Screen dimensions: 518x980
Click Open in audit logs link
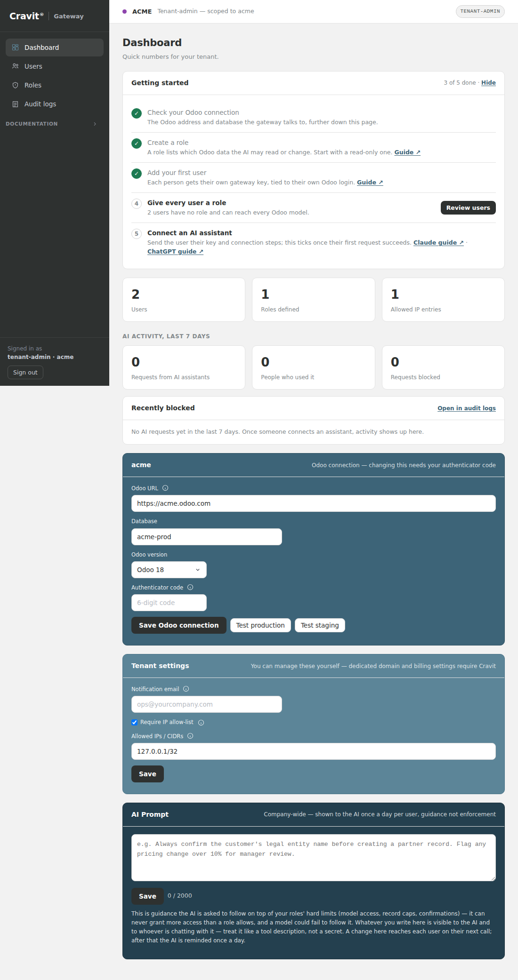click(467, 408)
